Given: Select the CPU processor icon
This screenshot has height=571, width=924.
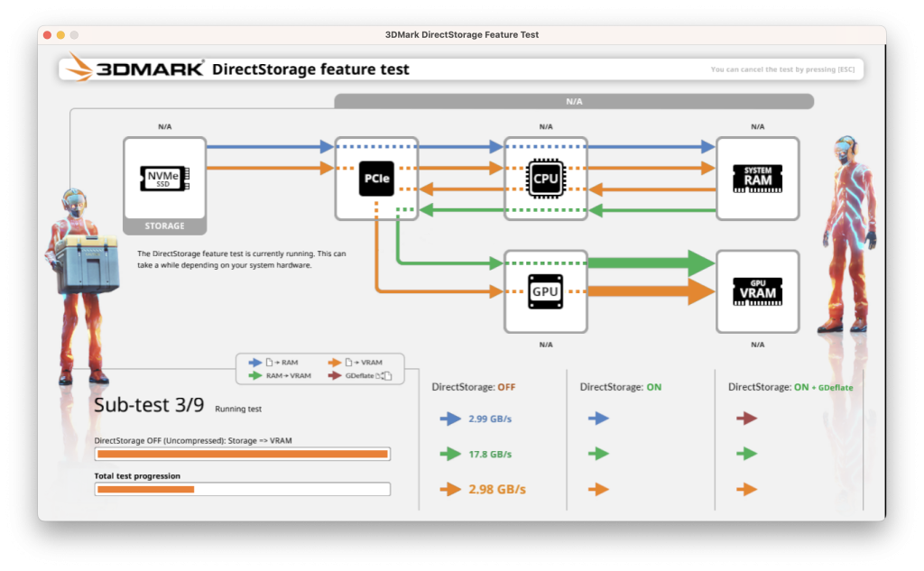Looking at the screenshot, I should [546, 178].
